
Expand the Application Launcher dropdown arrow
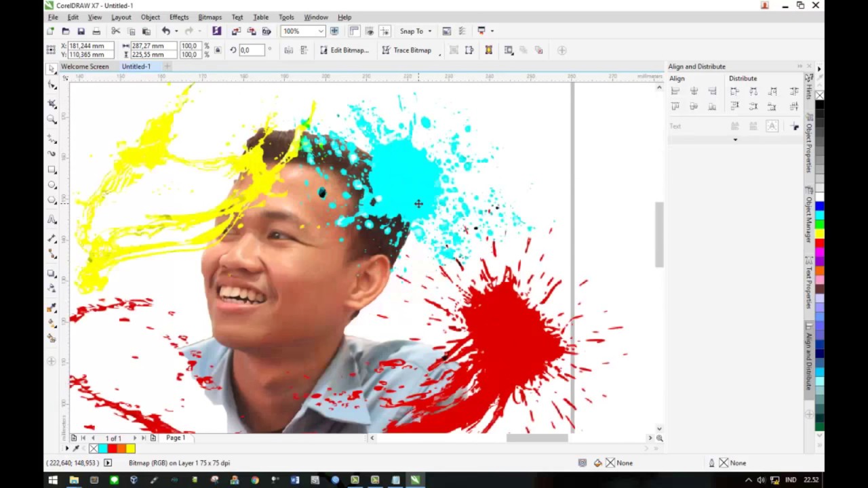[x=492, y=31]
